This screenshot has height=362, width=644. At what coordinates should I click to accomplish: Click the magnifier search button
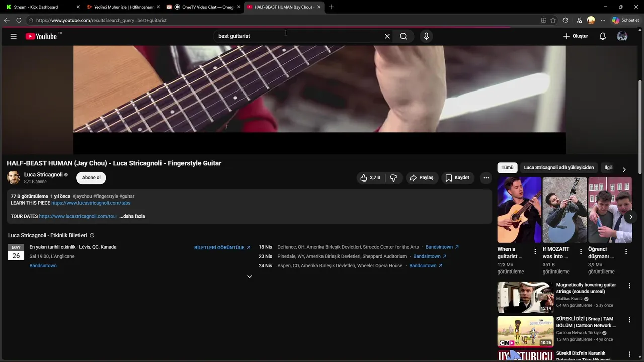click(404, 36)
